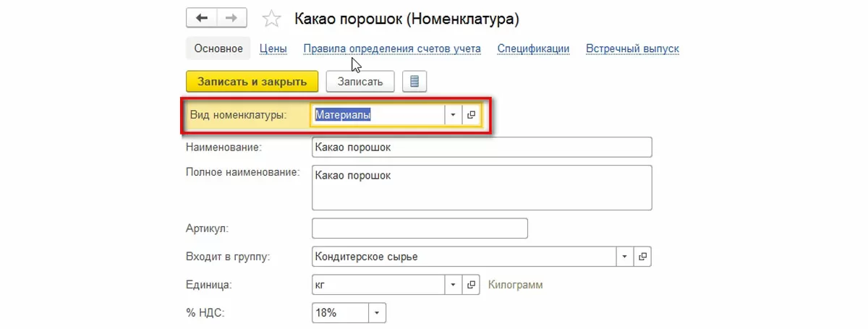Image resolution: width=868 pixels, height=329 pixels.
Task: Click the list icon next to Записать
Action: (414, 82)
